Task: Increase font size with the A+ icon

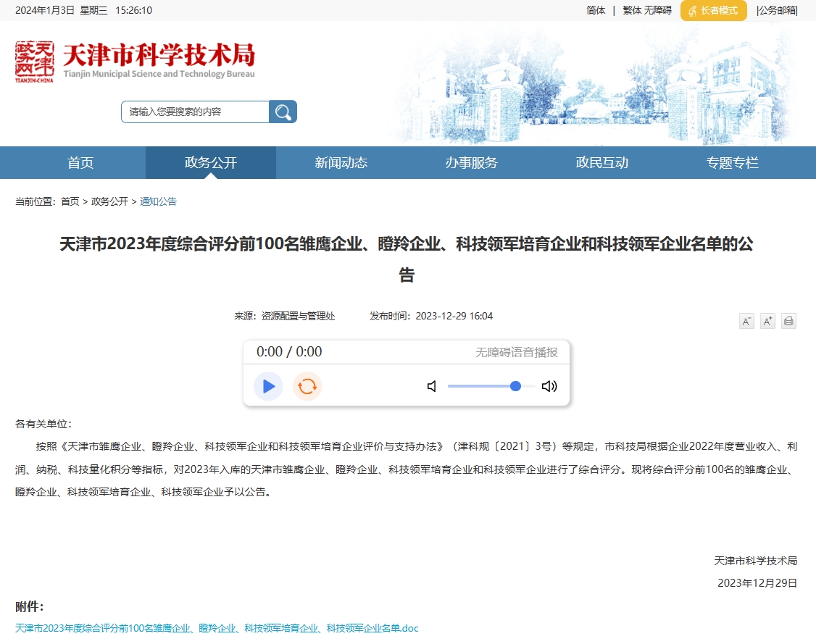Action: 767,321
